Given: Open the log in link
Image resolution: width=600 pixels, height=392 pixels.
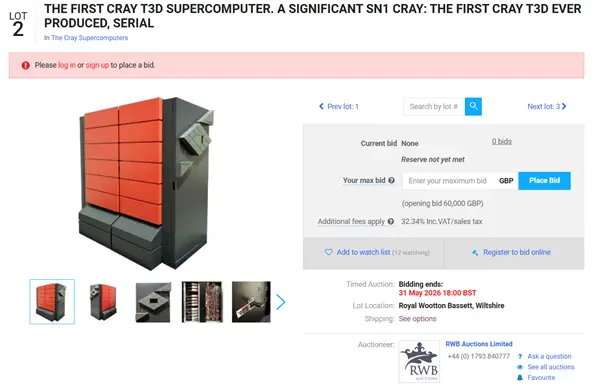Looking at the screenshot, I should coord(67,65).
